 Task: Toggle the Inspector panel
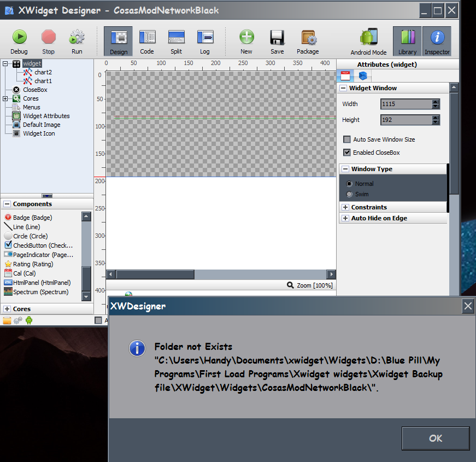pos(437,41)
